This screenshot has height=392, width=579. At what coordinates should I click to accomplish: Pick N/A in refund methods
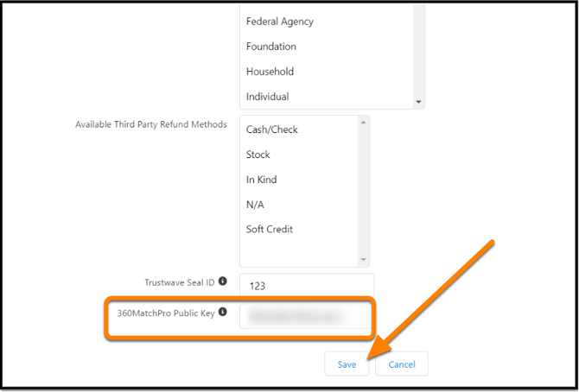(x=256, y=205)
